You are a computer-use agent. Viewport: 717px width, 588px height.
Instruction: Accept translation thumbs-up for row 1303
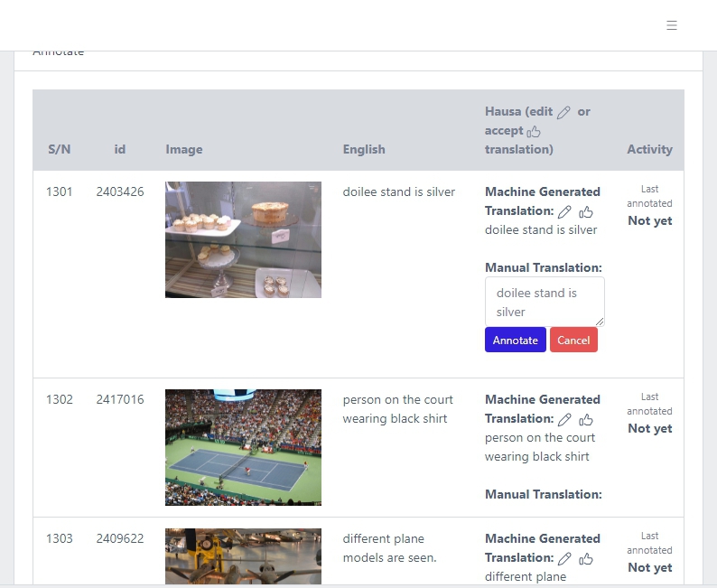point(586,559)
